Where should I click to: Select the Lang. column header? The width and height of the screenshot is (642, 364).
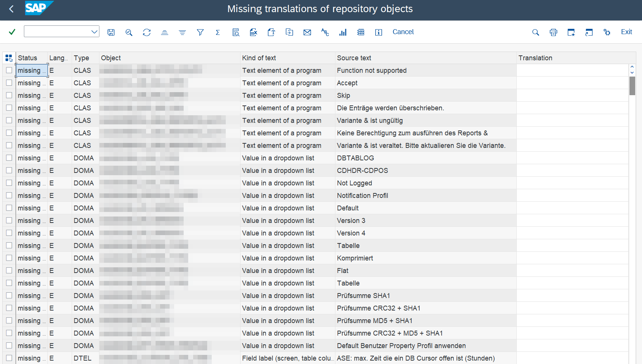(60, 58)
